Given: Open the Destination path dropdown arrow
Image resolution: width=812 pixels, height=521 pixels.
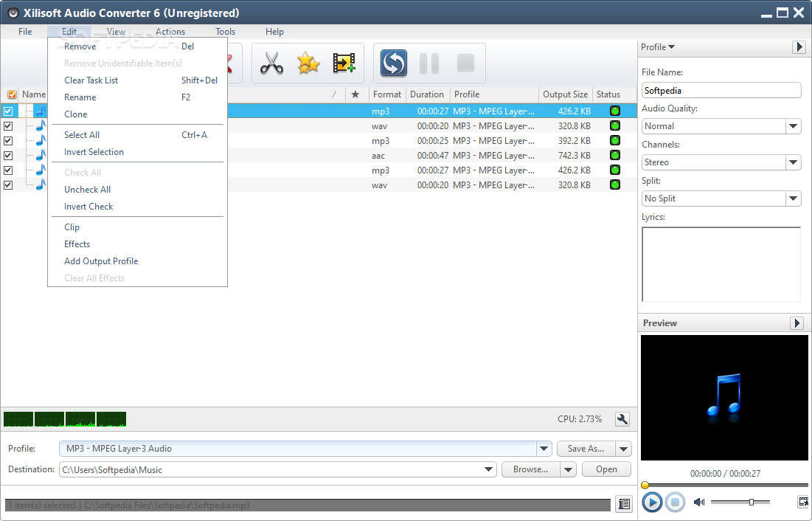Looking at the screenshot, I should pyautogui.click(x=488, y=469).
